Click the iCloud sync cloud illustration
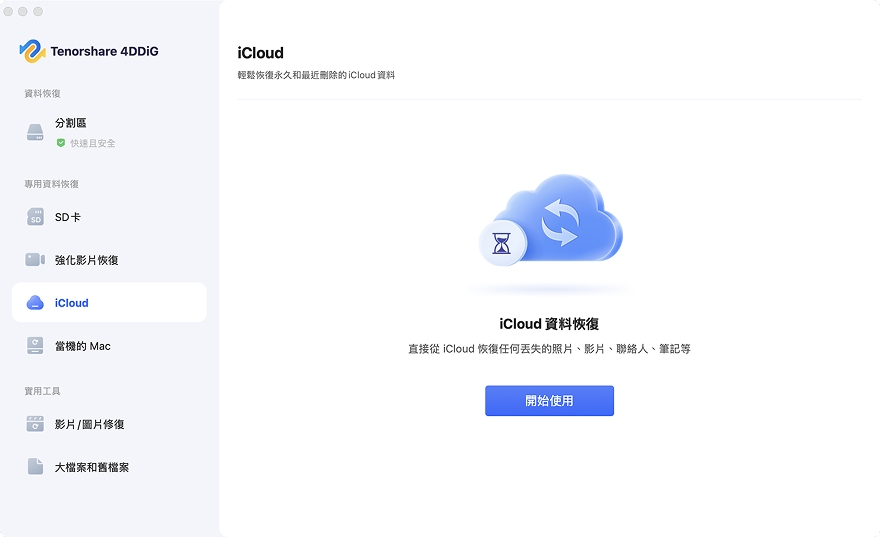 tap(551, 219)
